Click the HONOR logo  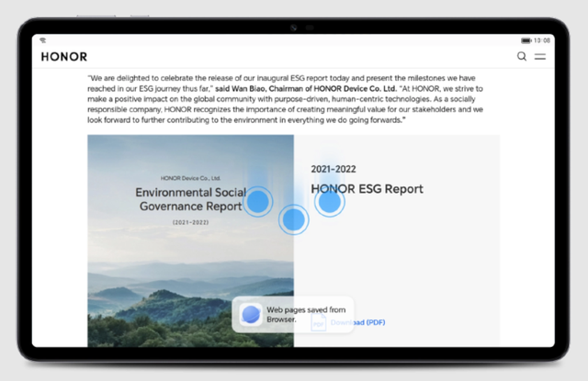64,57
